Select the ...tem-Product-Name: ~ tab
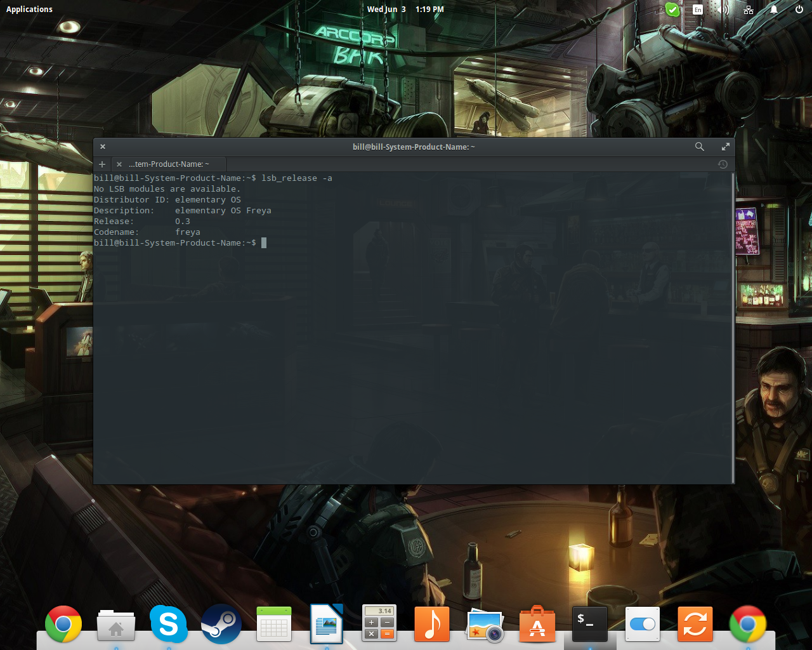 coord(169,164)
